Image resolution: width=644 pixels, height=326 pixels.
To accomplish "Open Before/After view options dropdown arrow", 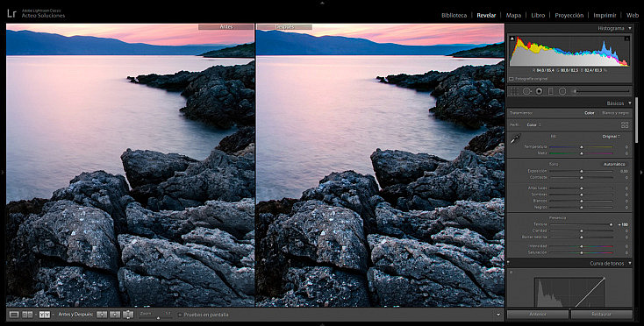I will point(53,315).
